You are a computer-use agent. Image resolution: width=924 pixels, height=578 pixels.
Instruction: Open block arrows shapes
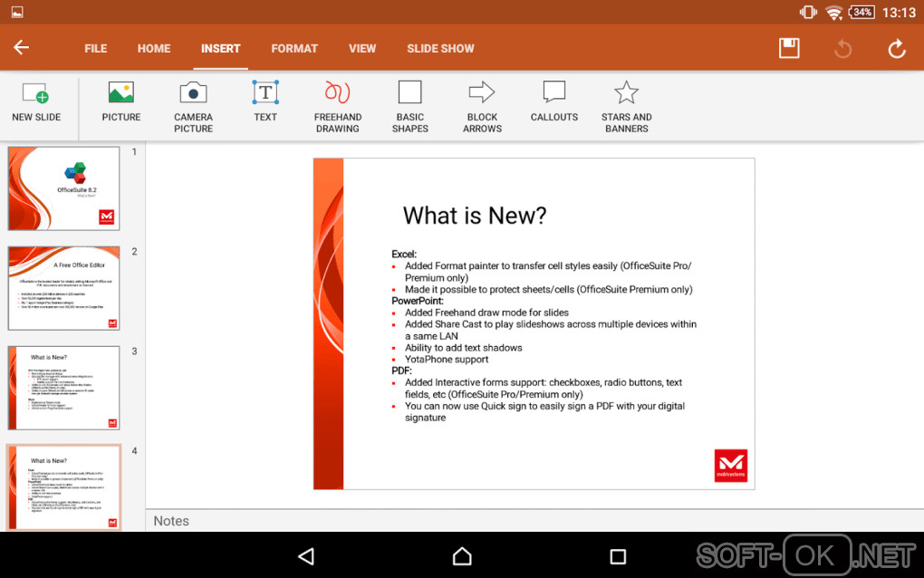(482, 107)
